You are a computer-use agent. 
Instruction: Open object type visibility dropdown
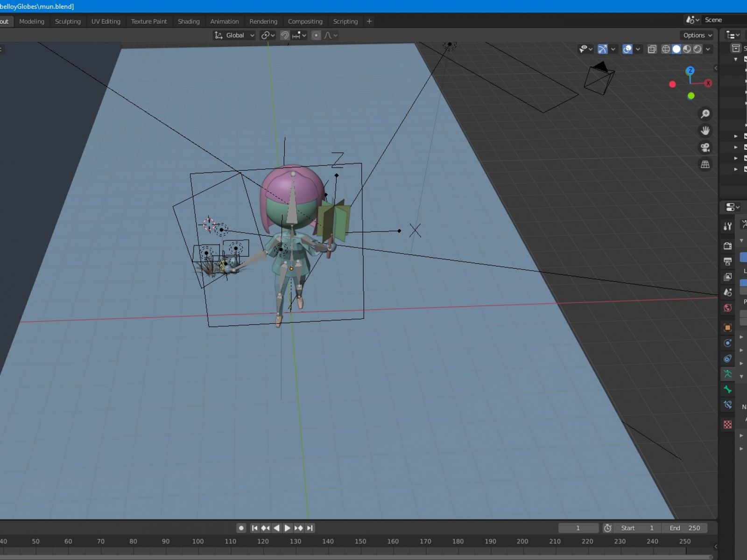[586, 49]
